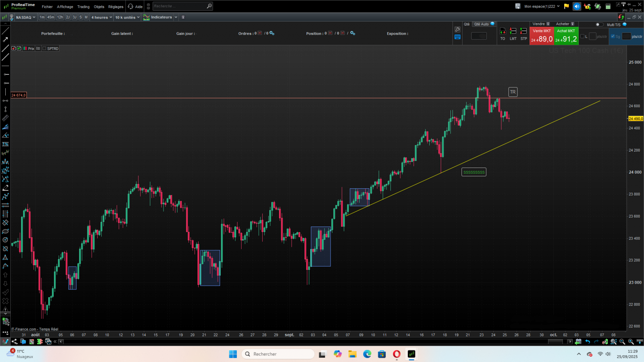This screenshot has width=644, height=362.
Task: Open Microsoft Edge from taskbar
Action: point(367,354)
